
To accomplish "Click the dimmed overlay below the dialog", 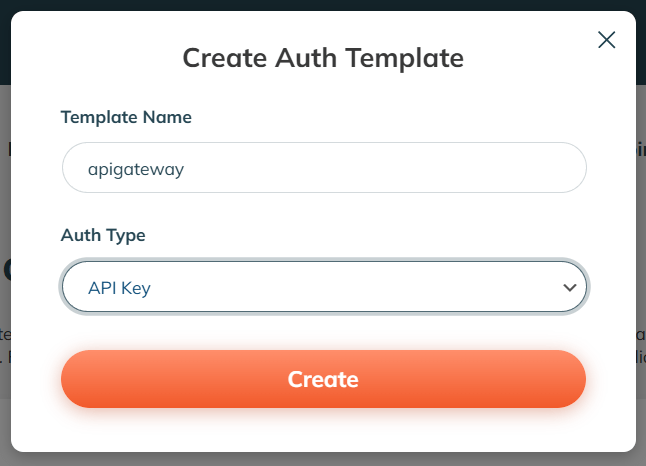I will pos(323,459).
